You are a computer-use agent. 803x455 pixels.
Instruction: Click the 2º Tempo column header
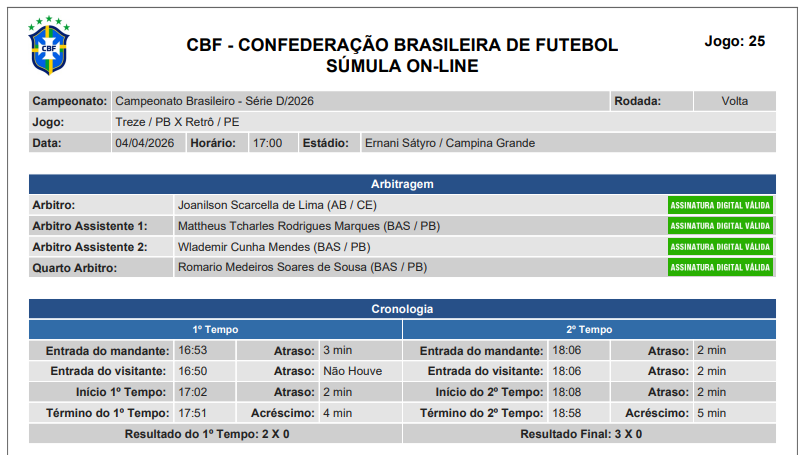(589, 329)
